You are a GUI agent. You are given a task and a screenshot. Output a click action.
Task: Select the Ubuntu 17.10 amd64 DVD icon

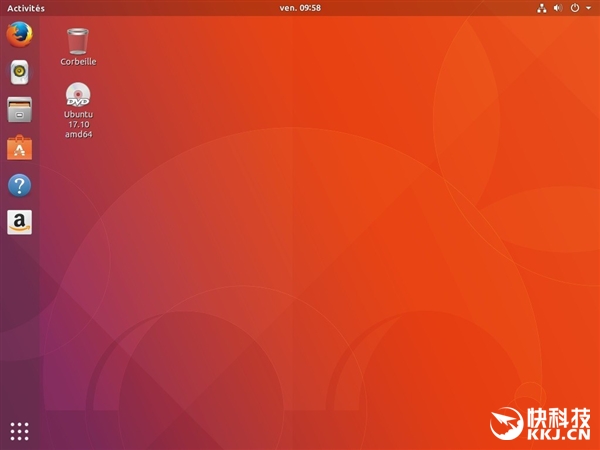pos(78,110)
